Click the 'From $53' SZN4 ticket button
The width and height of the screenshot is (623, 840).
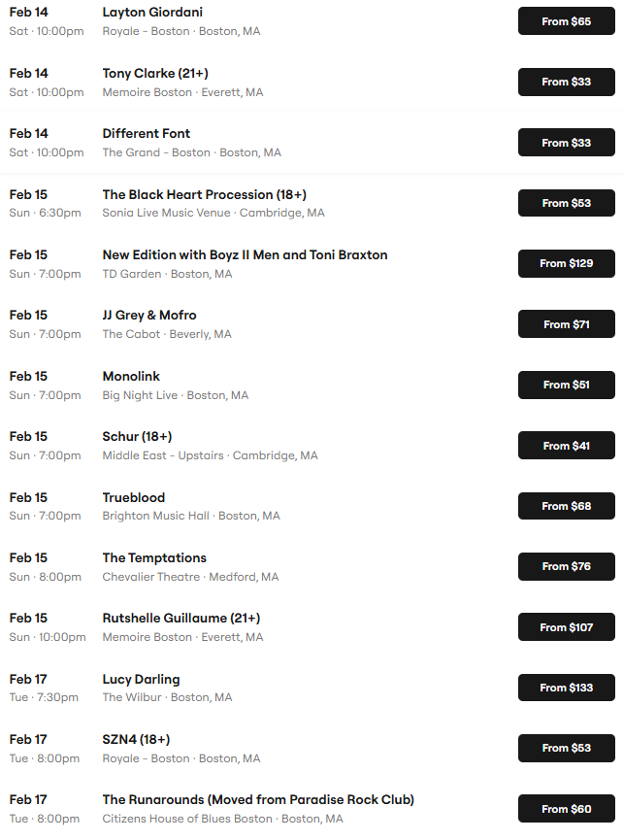(x=566, y=748)
